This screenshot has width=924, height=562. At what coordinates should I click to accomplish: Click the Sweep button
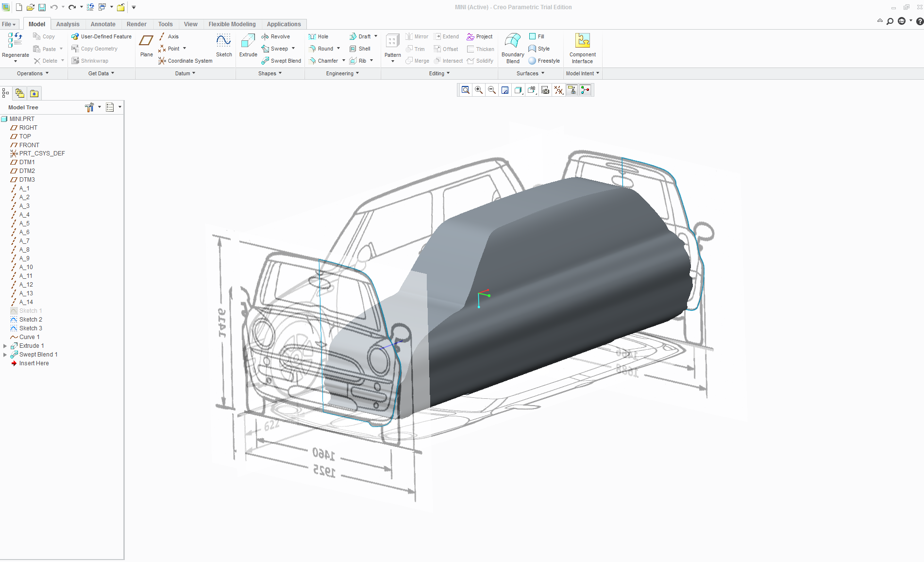coord(275,49)
